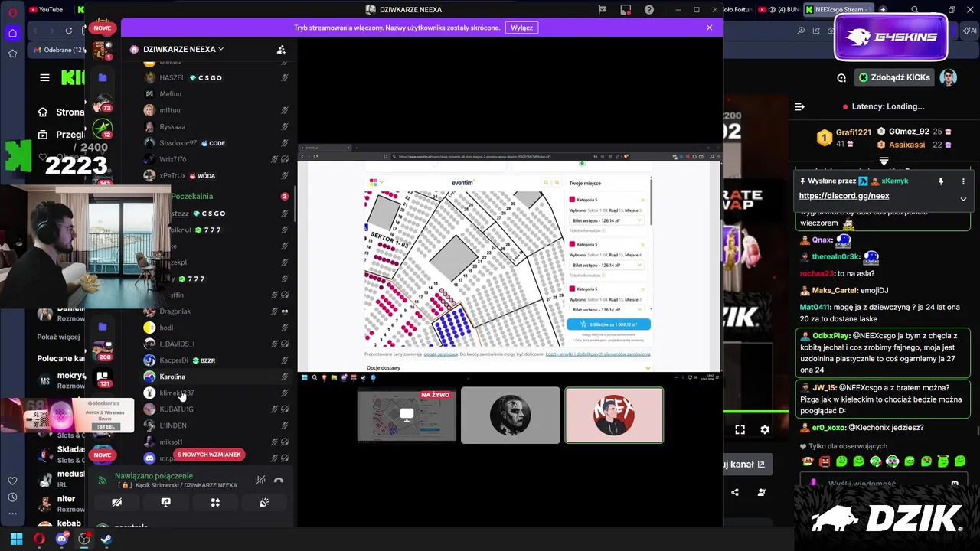Open pinned message three-dot menu

[963, 181]
